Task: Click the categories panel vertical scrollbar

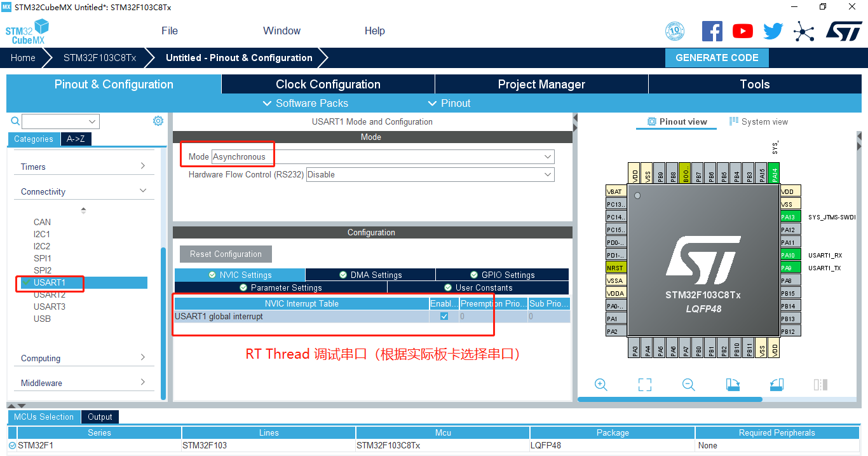Action: [163, 323]
